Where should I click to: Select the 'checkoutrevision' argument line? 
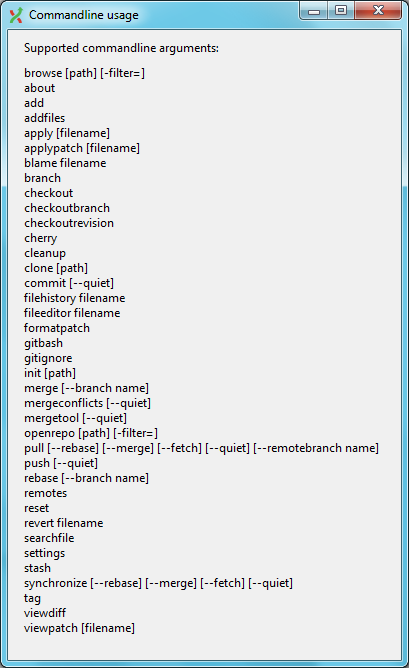pyautogui.click(x=69, y=223)
